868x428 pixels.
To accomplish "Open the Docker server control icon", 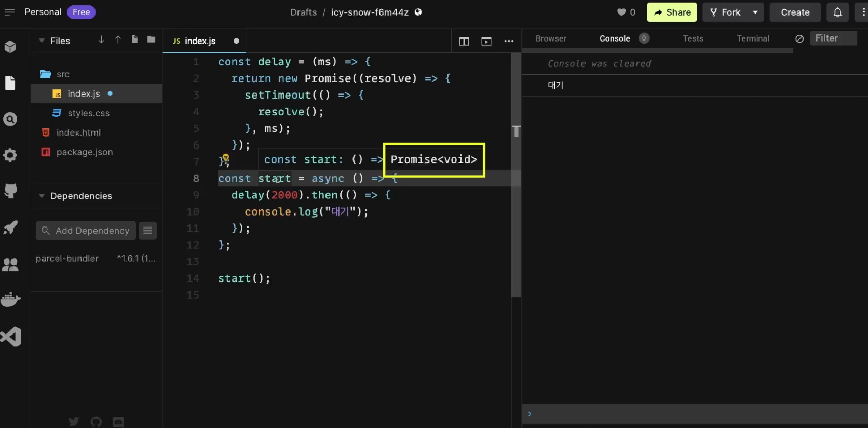I will [x=10, y=300].
